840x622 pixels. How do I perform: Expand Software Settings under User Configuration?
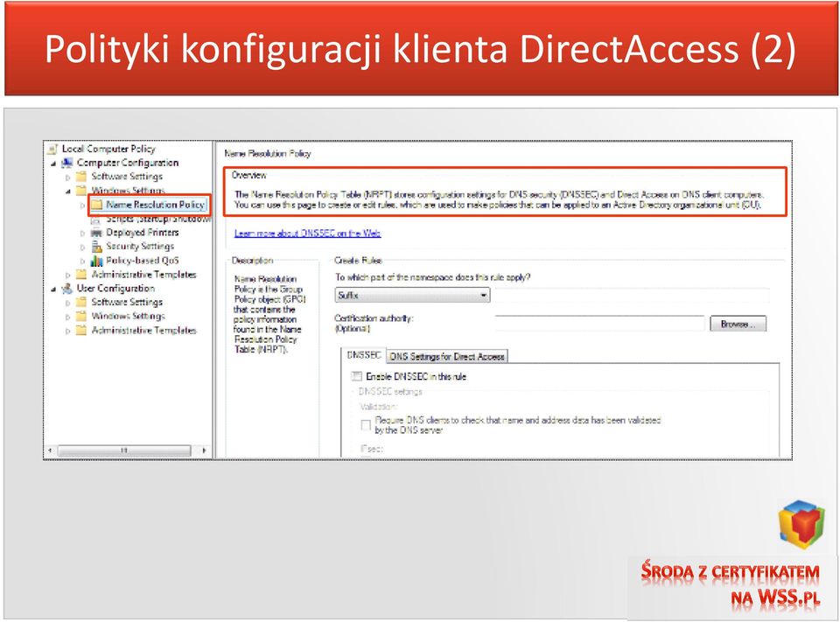click(x=68, y=303)
